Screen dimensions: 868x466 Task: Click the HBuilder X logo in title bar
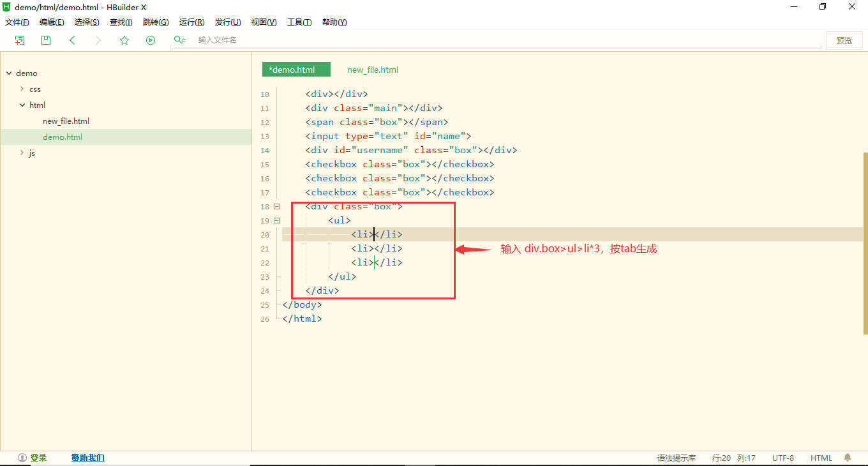click(6, 6)
